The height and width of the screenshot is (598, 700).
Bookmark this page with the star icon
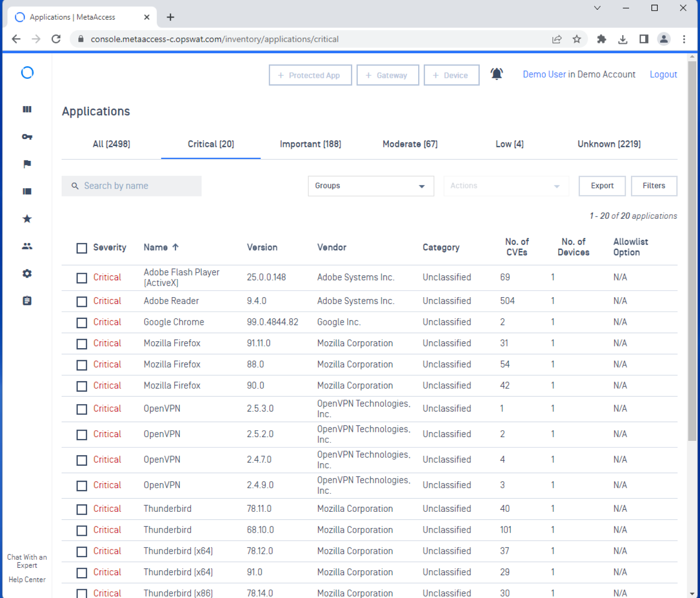tap(577, 39)
